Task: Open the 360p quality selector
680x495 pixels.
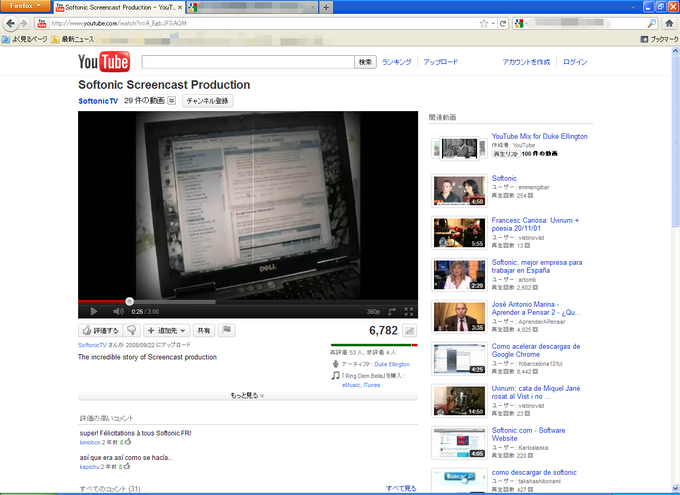Action: coord(373,311)
